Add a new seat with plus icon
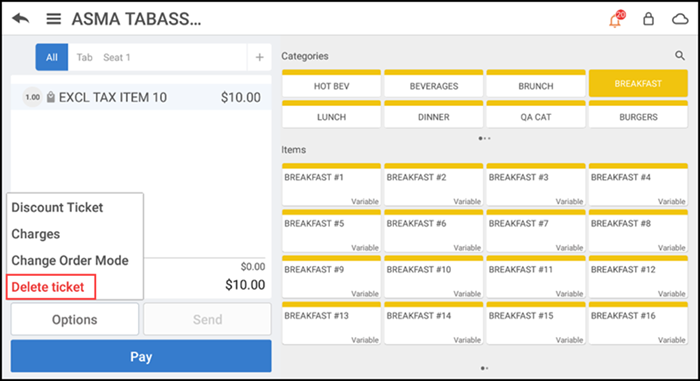 click(259, 57)
